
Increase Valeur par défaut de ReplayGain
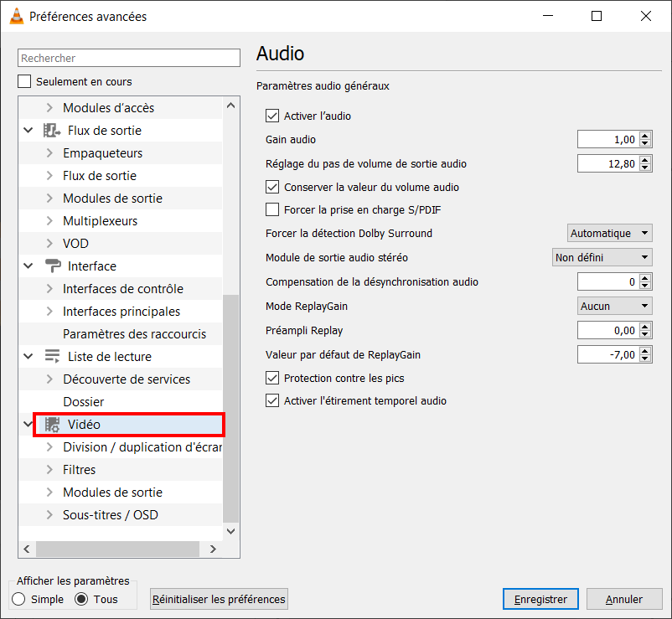click(x=645, y=351)
